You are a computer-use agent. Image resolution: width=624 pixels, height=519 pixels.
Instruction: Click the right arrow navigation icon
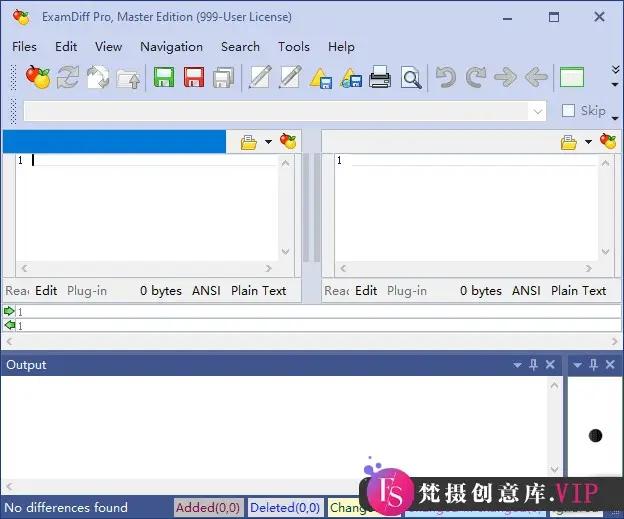[505, 77]
